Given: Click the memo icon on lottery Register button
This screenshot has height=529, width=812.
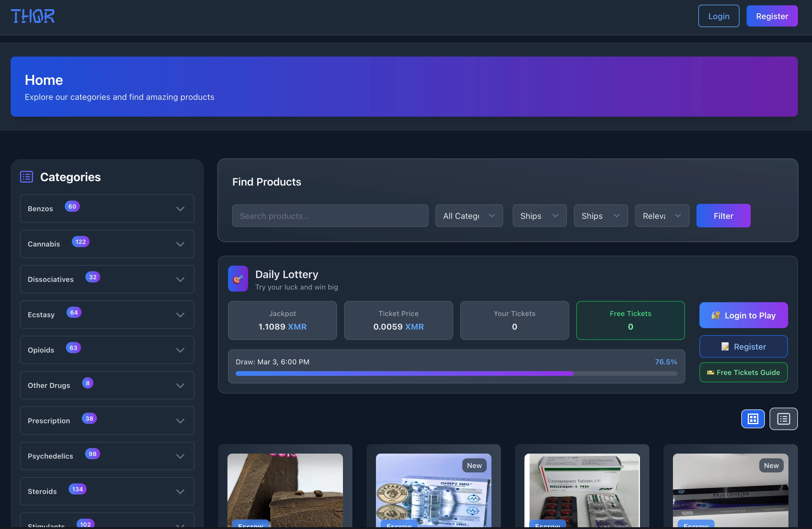Looking at the screenshot, I should click(725, 346).
